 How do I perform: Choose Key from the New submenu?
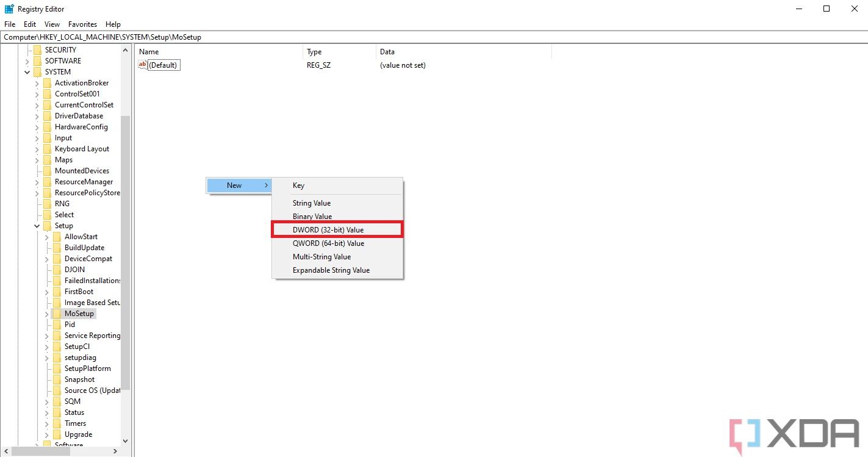tap(298, 185)
